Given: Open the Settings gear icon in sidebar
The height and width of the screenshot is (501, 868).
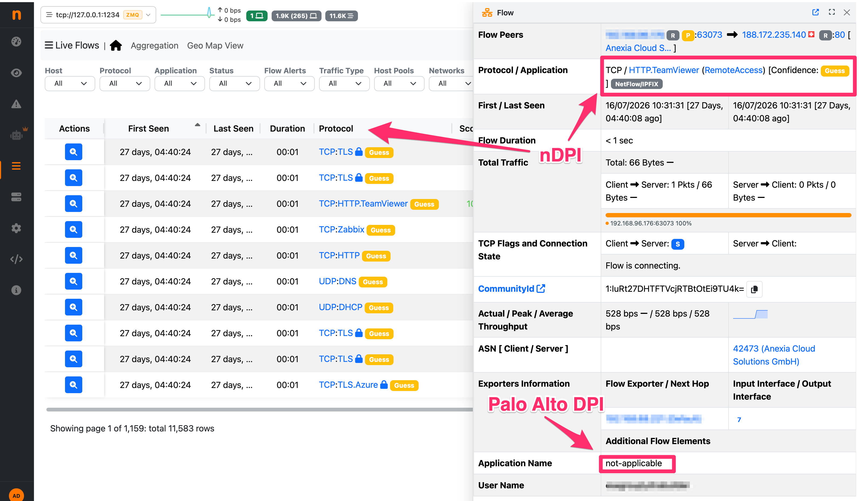Looking at the screenshot, I should (16, 228).
